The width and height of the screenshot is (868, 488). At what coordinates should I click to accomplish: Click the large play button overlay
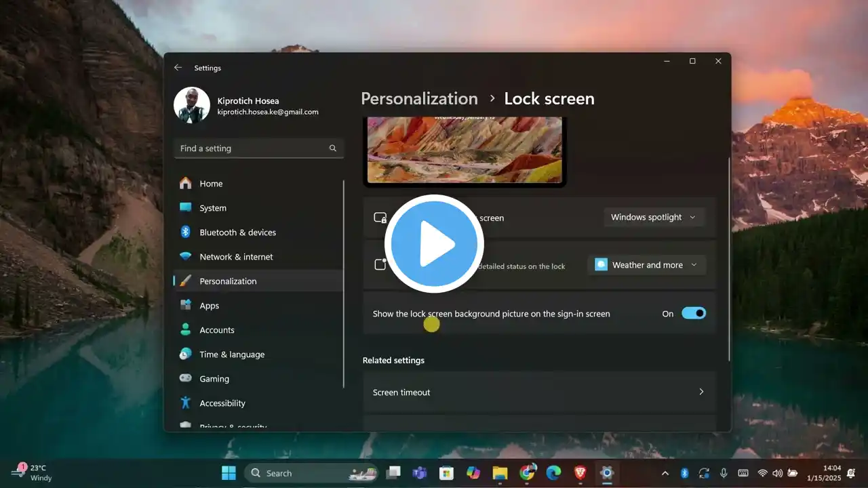[434, 244]
